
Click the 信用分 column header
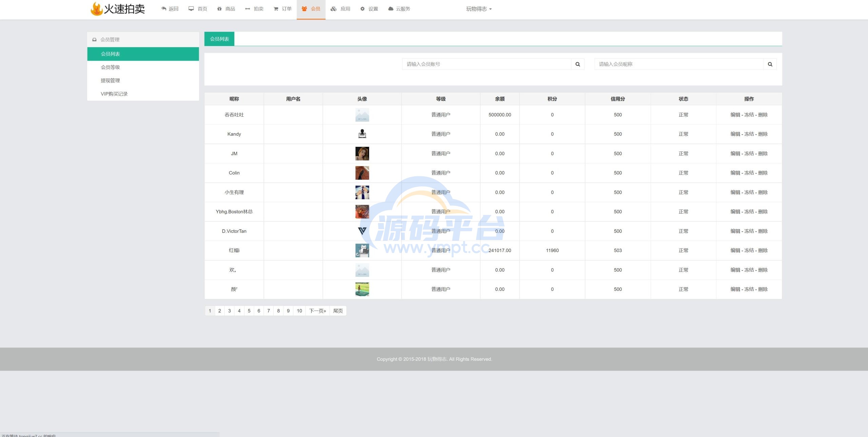click(618, 99)
